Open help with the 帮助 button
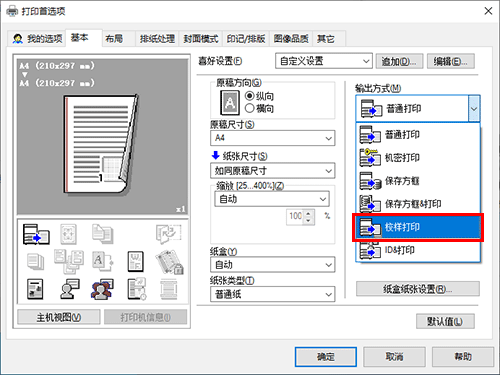This screenshot has width=500, height=375. tap(463, 357)
